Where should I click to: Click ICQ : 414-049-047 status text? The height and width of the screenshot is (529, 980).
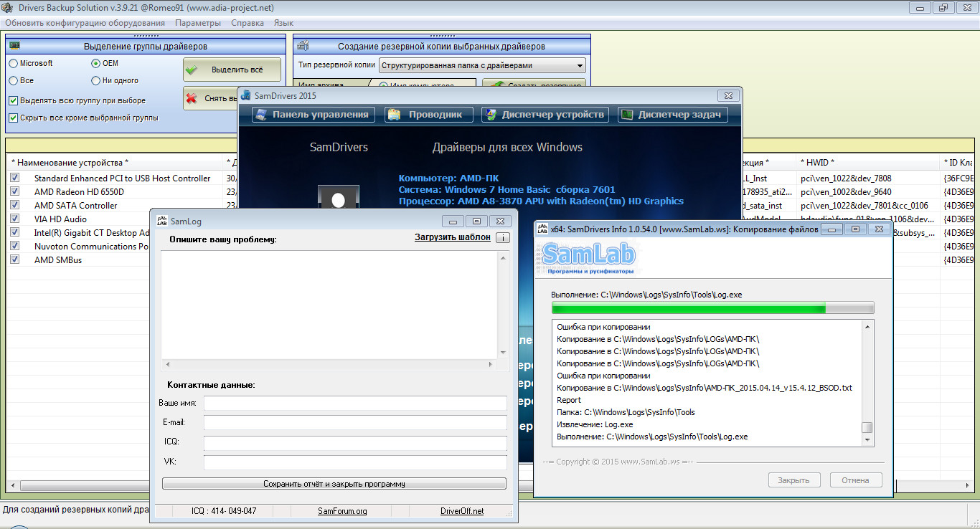tap(223, 511)
